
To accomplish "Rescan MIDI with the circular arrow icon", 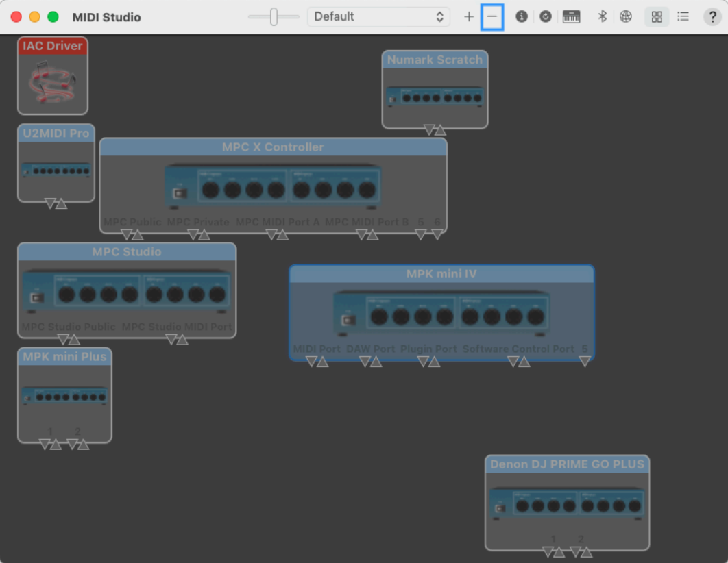I will (x=546, y=16).
